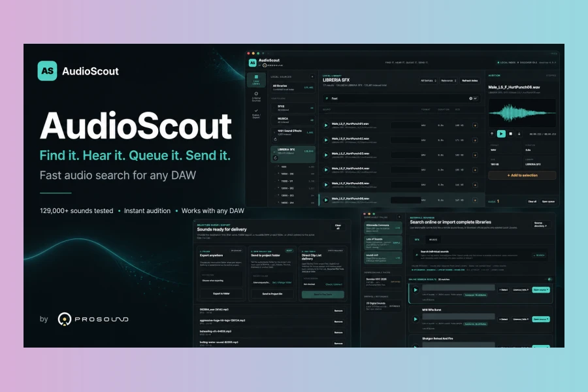Open the Relevance sort dropdown
588x392 pixels.
pyautogui.click(x=448, y=80)
